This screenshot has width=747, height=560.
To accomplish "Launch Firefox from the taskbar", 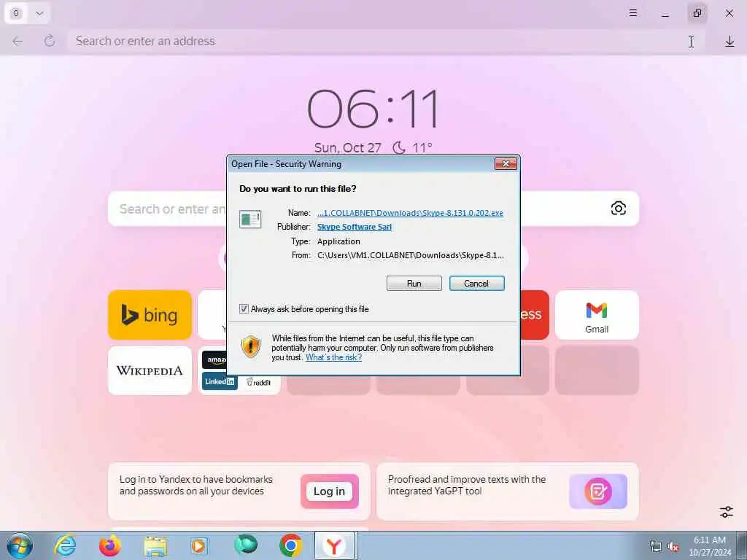I will pos(110,545).
